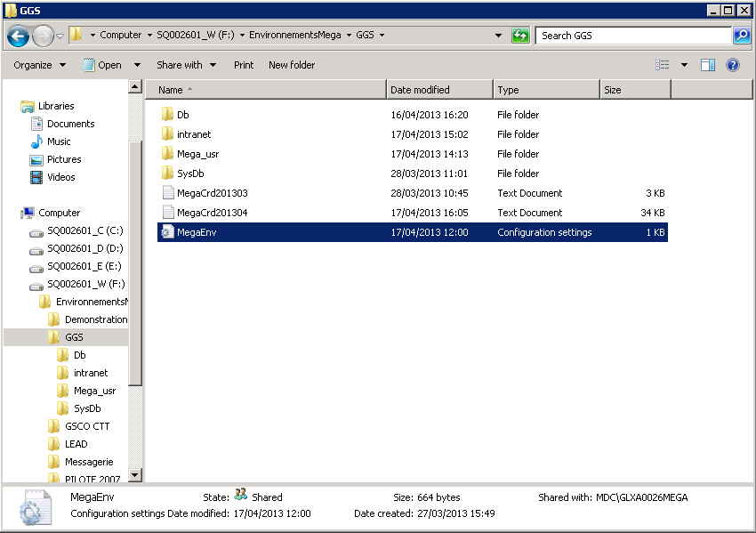Select the MegaEnv configuration file icon
Viewport: 756px width, 533px height.
(x=167, y=232)
